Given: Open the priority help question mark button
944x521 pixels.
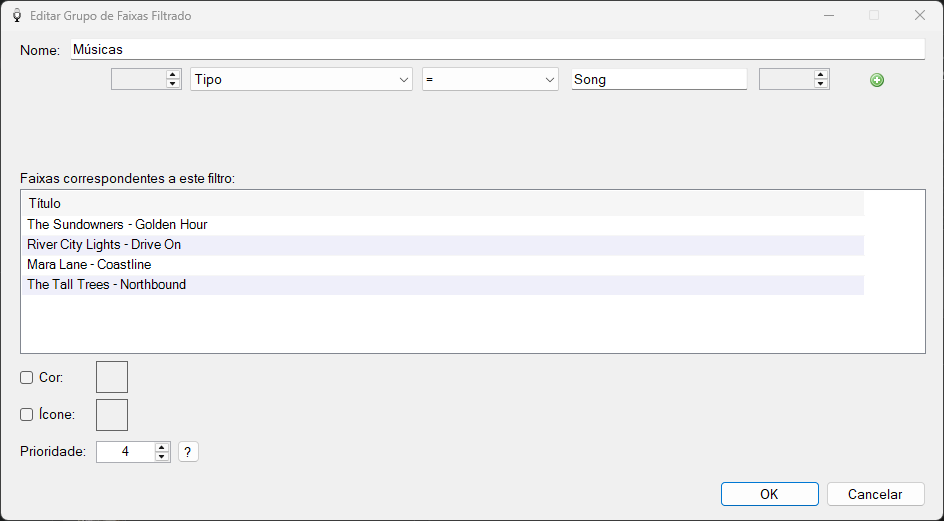Looking at the screenshot, I should 188,452.
